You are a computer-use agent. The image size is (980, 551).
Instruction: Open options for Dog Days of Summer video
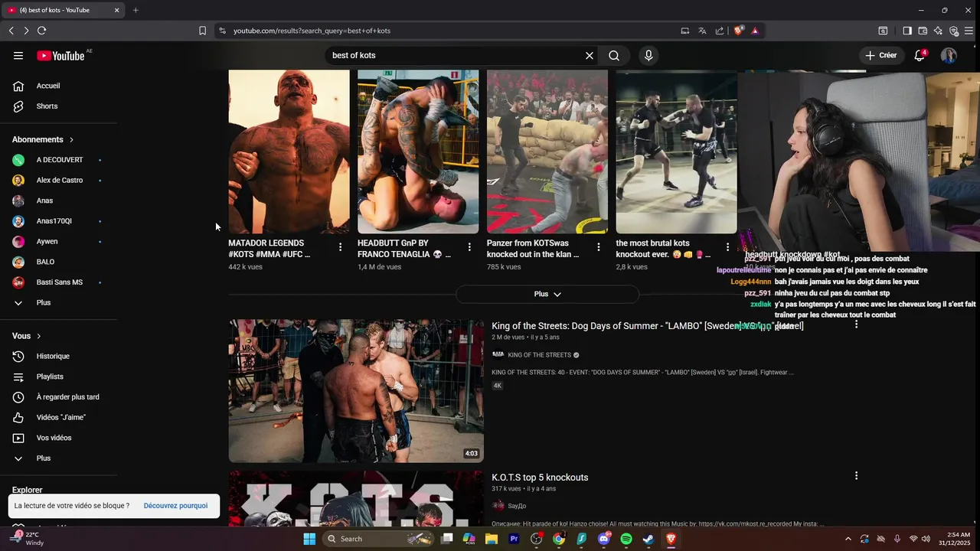coord(856,324)
